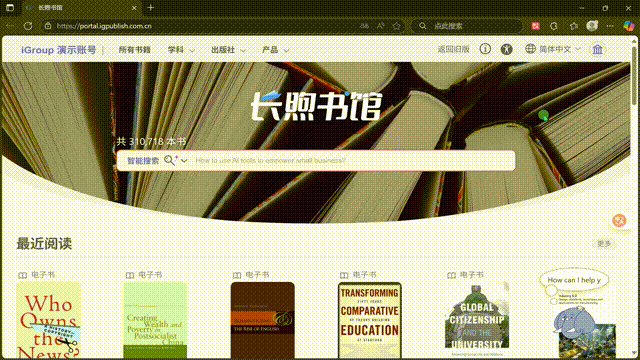Open Copilot icon in browser toolbar
The width and height of the screenshot is (640, 360).
coord(629,26)
